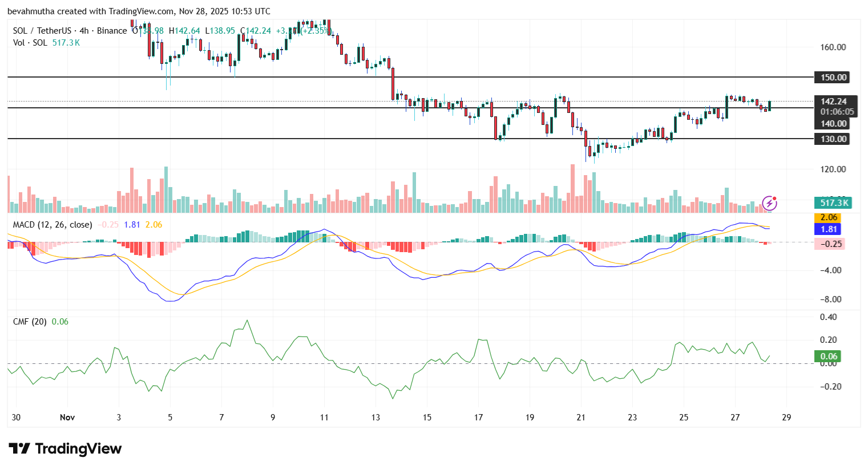Open instant trading with the lightning bolt icon
This screenshot has height=470, width=868.
click(769, 202)
